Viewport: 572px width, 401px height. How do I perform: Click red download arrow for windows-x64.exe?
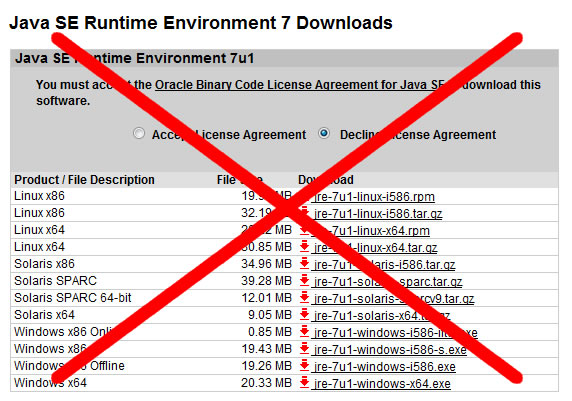pyautogui.click(x=304, y=382)
